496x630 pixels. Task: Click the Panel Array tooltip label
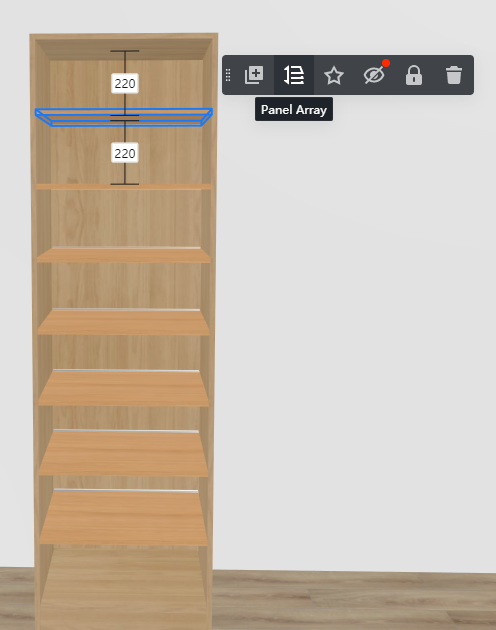[x=294, y=109]
